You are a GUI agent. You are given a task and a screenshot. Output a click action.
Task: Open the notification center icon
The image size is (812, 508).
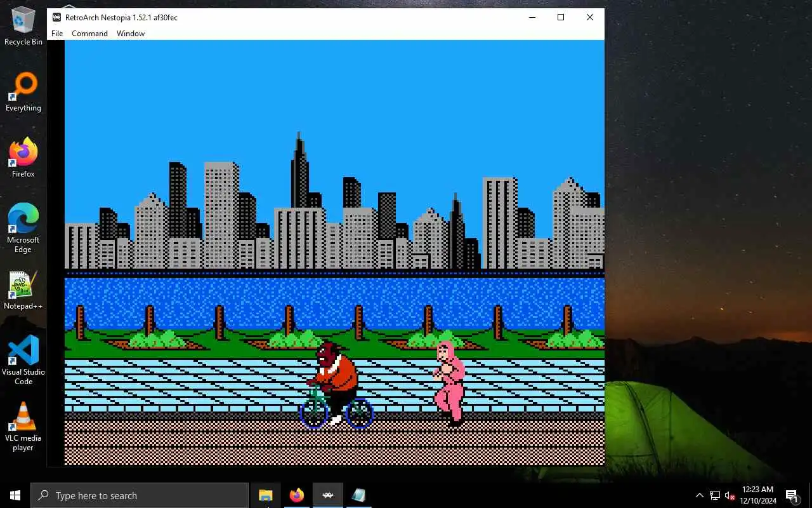[792, 495]
